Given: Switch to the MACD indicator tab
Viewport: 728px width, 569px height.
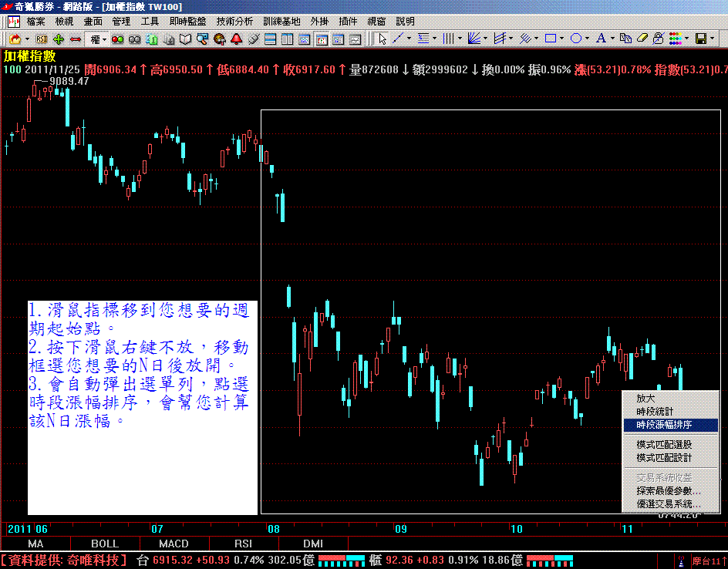Looking at the screenshot, I should tap(174, 544).
